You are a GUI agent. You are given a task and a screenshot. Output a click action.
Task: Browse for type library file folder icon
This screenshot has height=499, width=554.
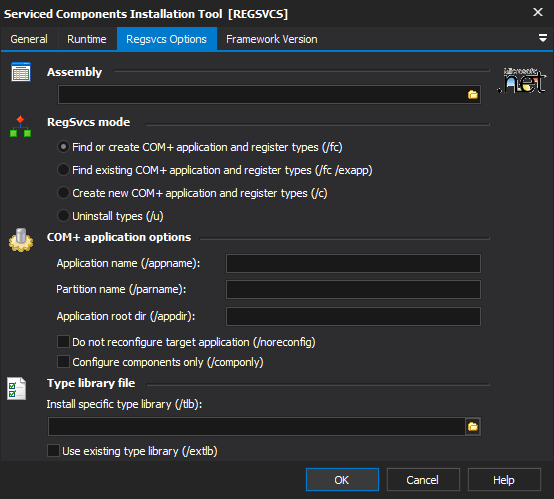(x=473, y=427)
